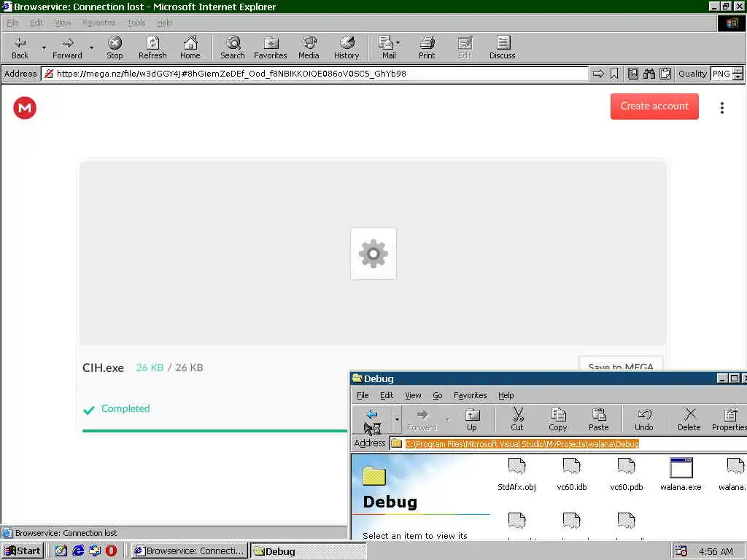This screenshot has width=747, height=560.
Task: Open the three-dot menu on MEGA page
Action: pos(722,108)
